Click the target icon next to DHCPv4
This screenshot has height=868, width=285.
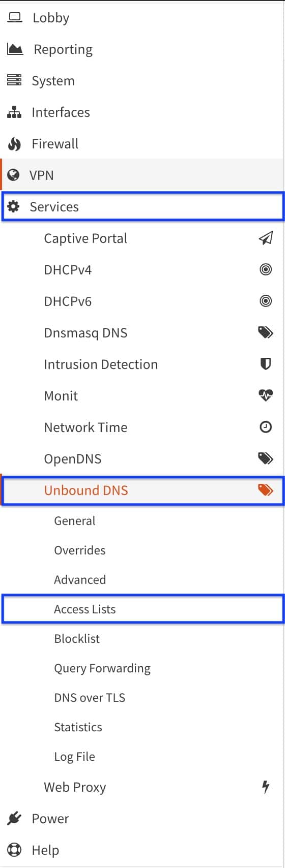266,269
